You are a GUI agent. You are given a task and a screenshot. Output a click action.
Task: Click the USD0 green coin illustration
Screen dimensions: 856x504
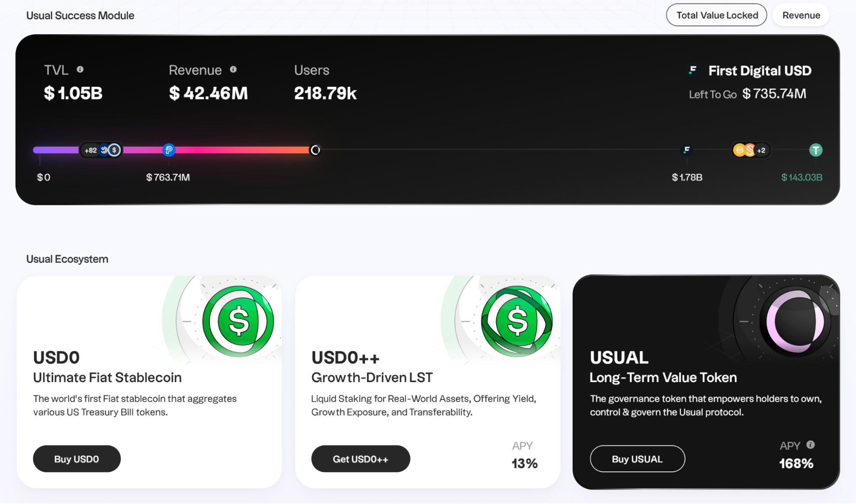(x=238, y=321)
